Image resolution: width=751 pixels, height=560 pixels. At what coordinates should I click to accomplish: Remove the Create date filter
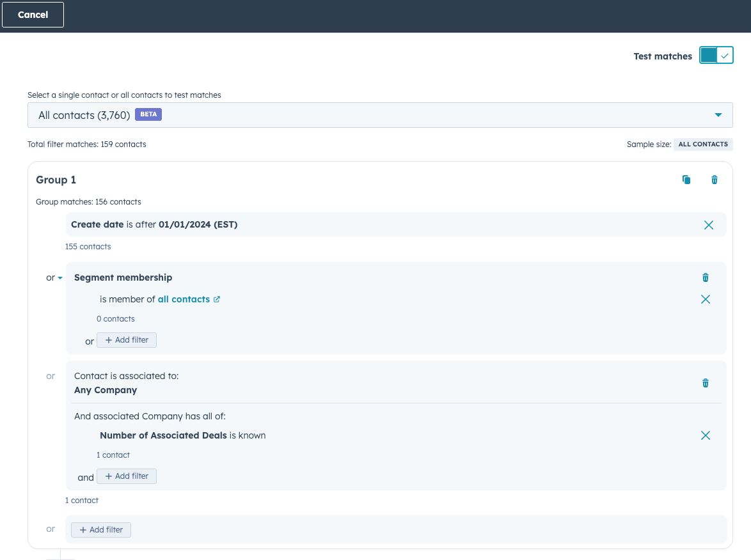708,225
